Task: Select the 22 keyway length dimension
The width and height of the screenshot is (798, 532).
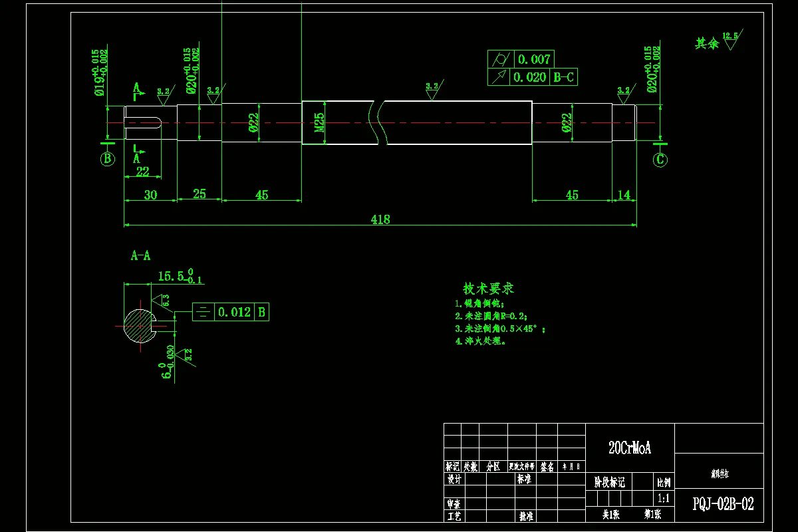Action: [142, 172]
